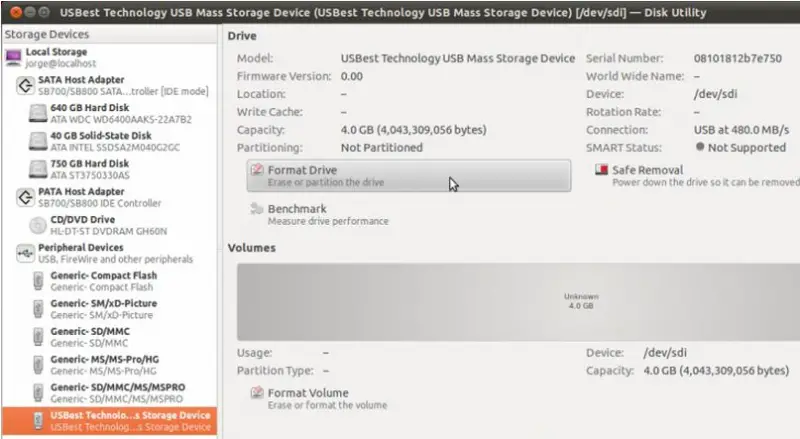The height and width of the screenshot is (439, 800).
Task: Select the 750 GB Hard Disk icon
Action: (38, 169)
